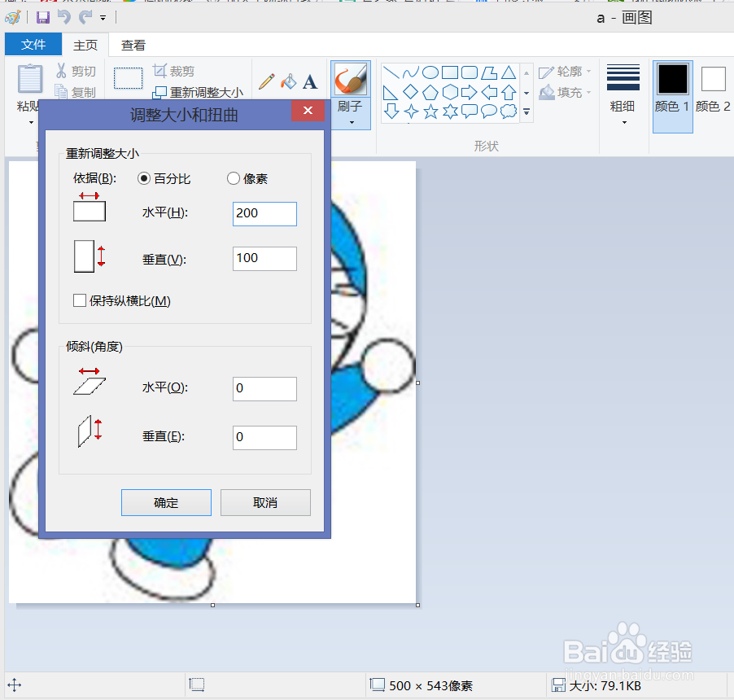The height and width of the screenshot is (700, 734).
Task: Switch to the 查看 ribbon tab
Action: (x=133, y=45)
